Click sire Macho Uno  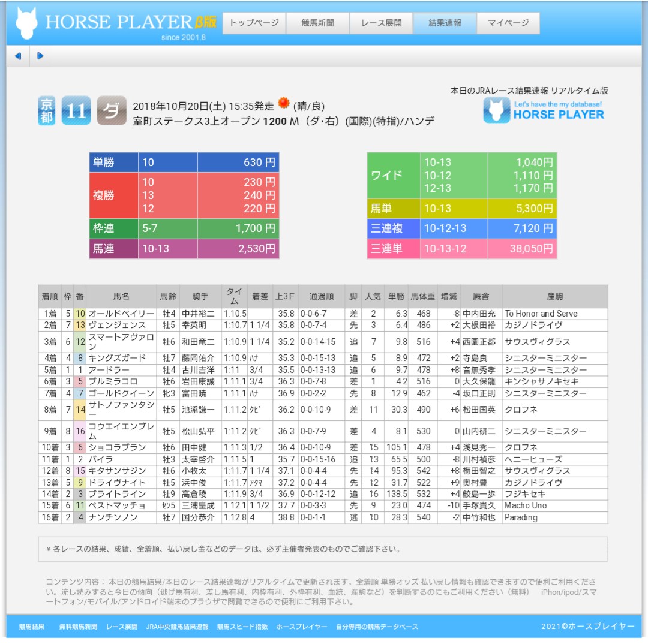[x=525, y=505]
